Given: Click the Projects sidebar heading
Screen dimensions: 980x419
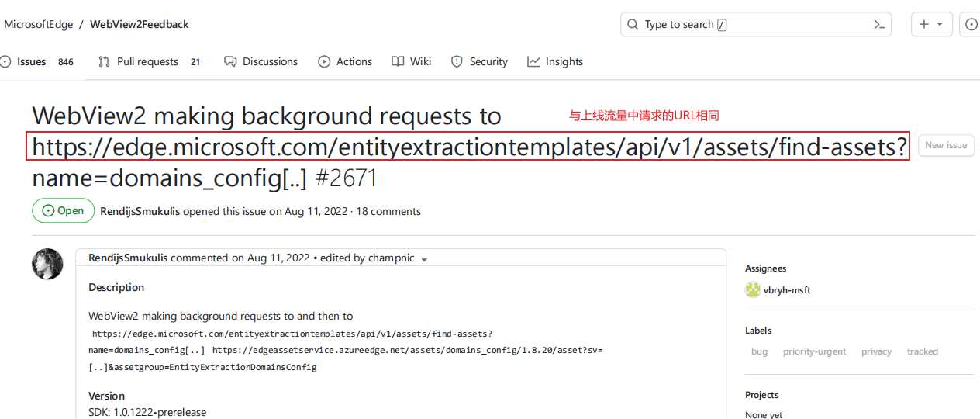Looking at the screenshot, I should click(x=761, y=395).
